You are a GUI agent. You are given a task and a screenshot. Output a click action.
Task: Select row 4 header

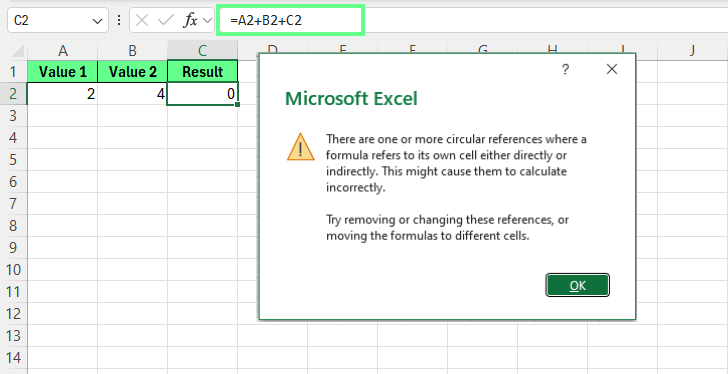13,138
